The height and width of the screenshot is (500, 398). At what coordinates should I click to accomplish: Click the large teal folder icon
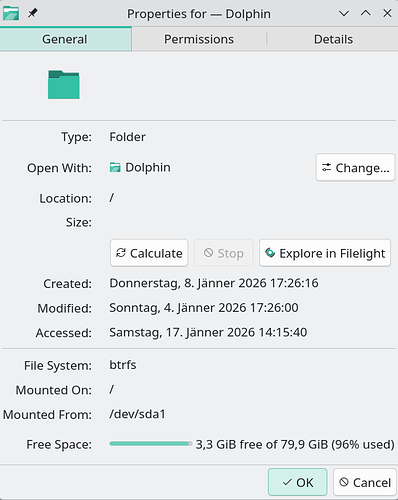tap(64, 85)
